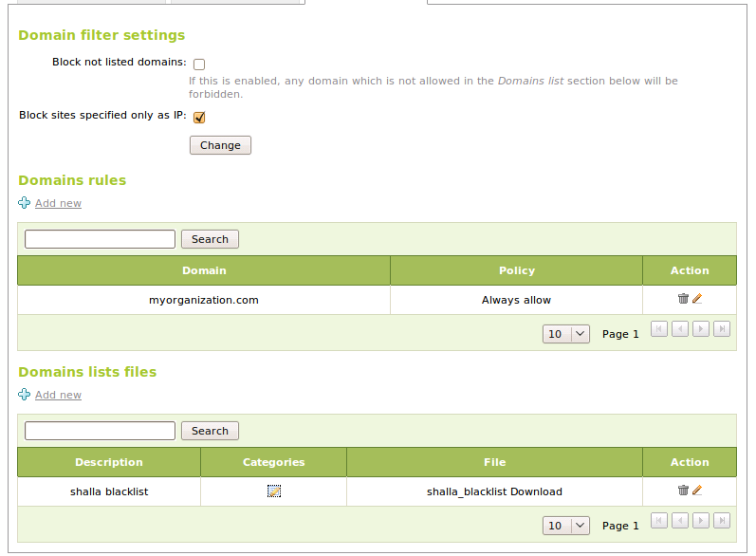Edit the shalla blacklist entry
756x556 pixels.
pyautogui.click(x=697, y=491)
